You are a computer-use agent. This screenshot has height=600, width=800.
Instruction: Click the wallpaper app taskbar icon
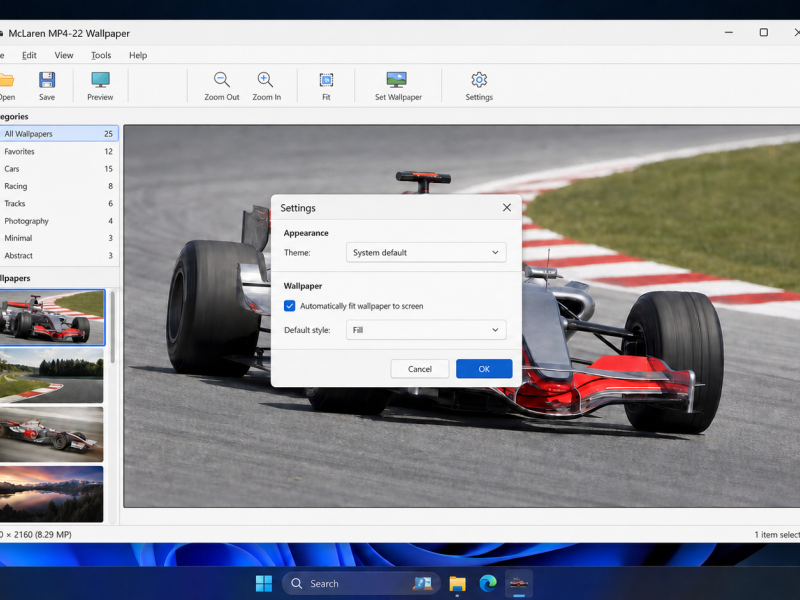coord(519,583)
